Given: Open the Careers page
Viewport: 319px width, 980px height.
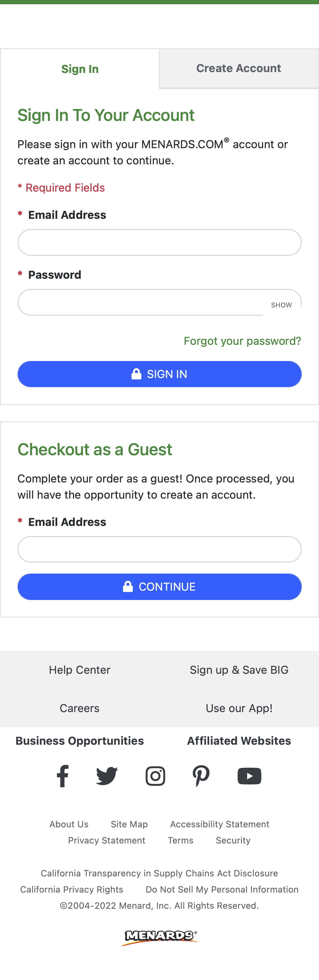Looking at the screenshot, I should coord(79,708).
